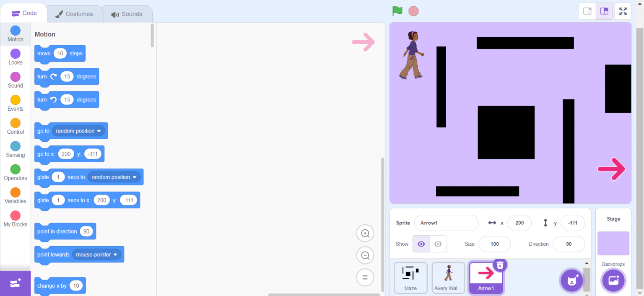Click the green flag to run project
This screenshot has width=644, height=296.
point(397,11)
